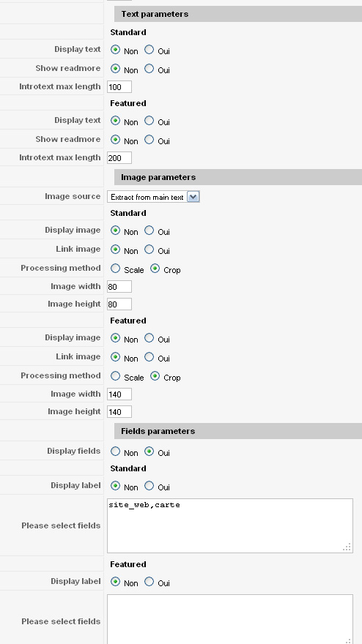
Task: Open the Image source dropdown
Action: [x=153, y=197]
